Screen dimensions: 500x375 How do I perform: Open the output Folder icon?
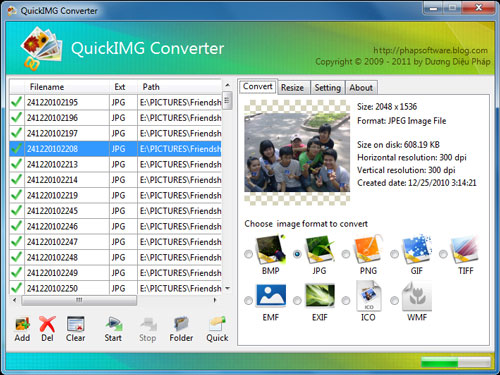(181, 324)
